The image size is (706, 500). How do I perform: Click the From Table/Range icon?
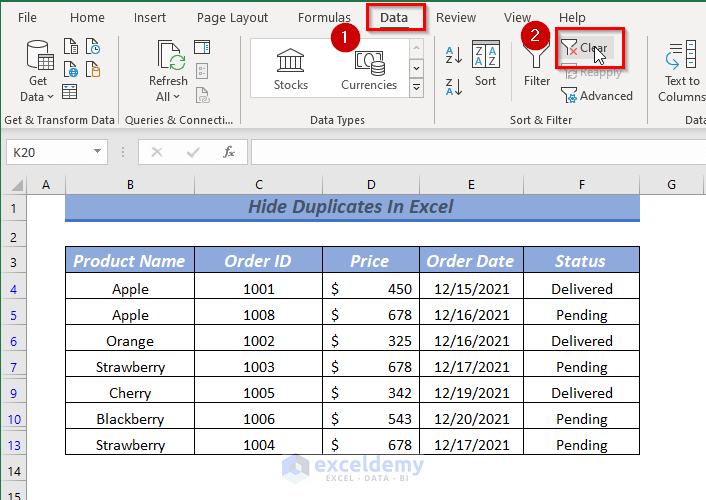click(69, 92)
